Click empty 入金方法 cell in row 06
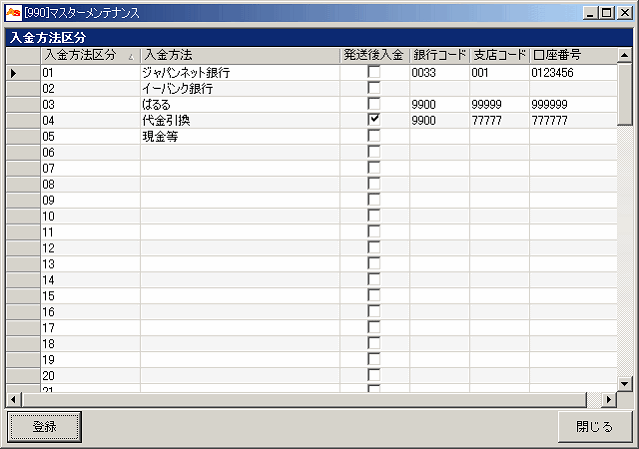This screenshot has width=639, height=449. coord(240,152)
